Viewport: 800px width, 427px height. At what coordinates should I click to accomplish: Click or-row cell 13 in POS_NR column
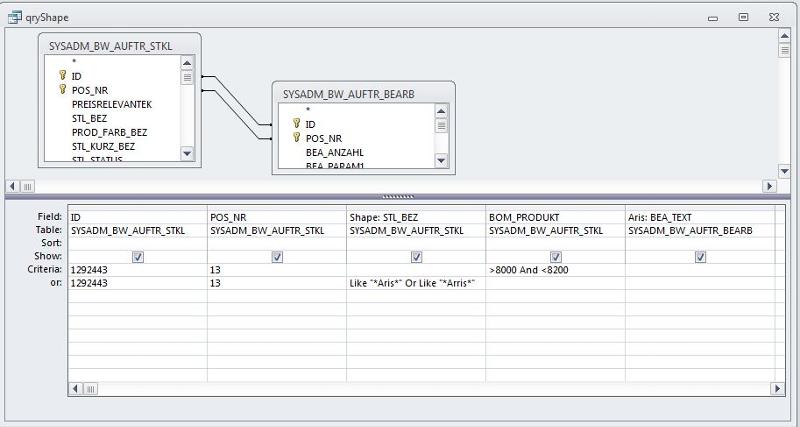coord(277,283)
